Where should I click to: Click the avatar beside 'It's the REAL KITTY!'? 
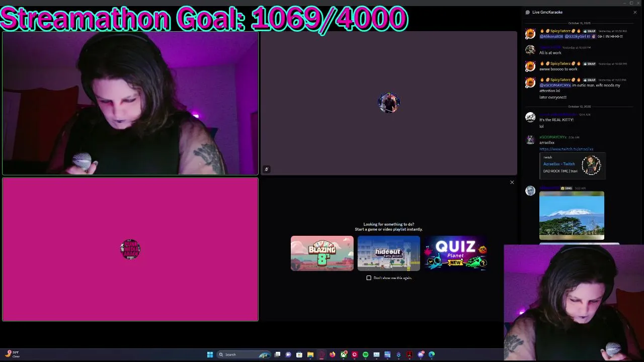tap(530, 117)
